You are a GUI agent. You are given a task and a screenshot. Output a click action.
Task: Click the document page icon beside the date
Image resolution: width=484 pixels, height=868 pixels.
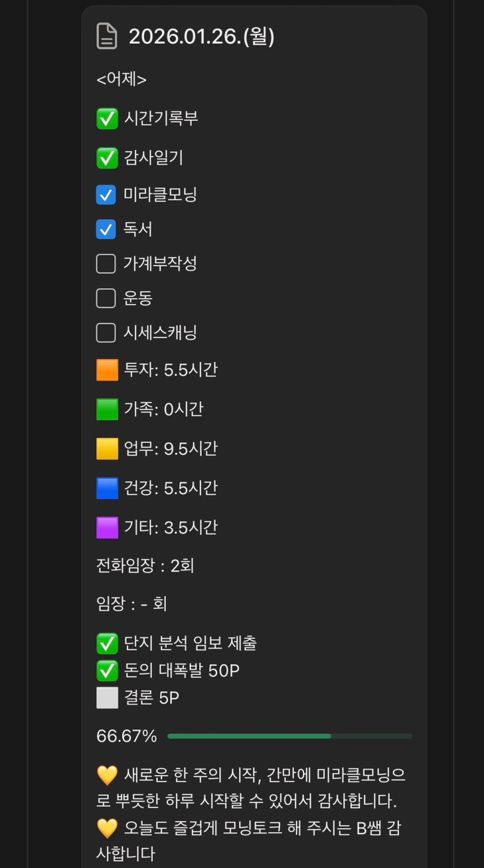tap(107, 36)
